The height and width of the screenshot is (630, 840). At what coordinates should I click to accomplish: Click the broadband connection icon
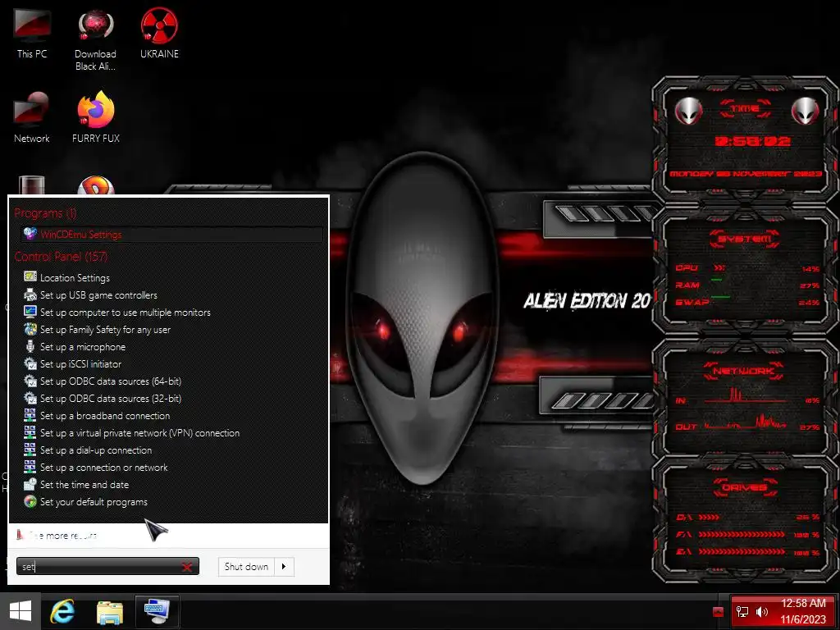point(30,415)
